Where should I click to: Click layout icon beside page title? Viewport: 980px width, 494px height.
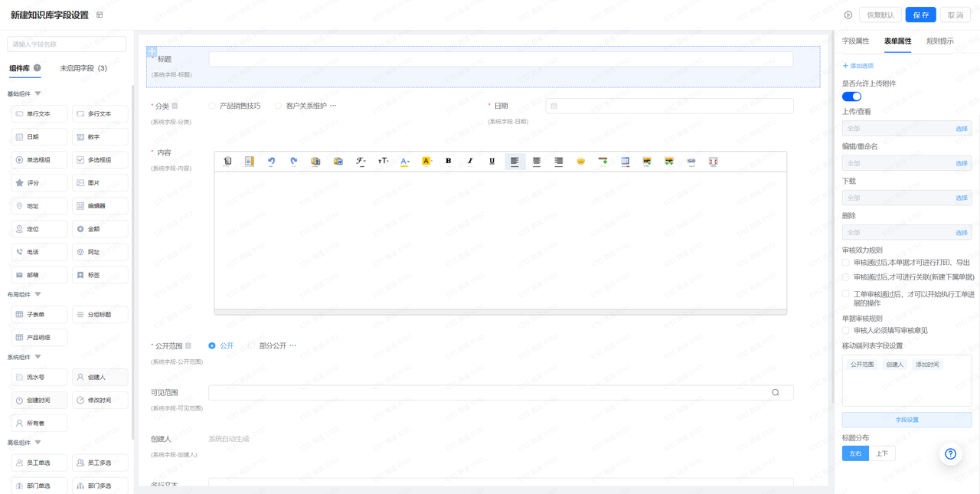(x=100, y=15)
